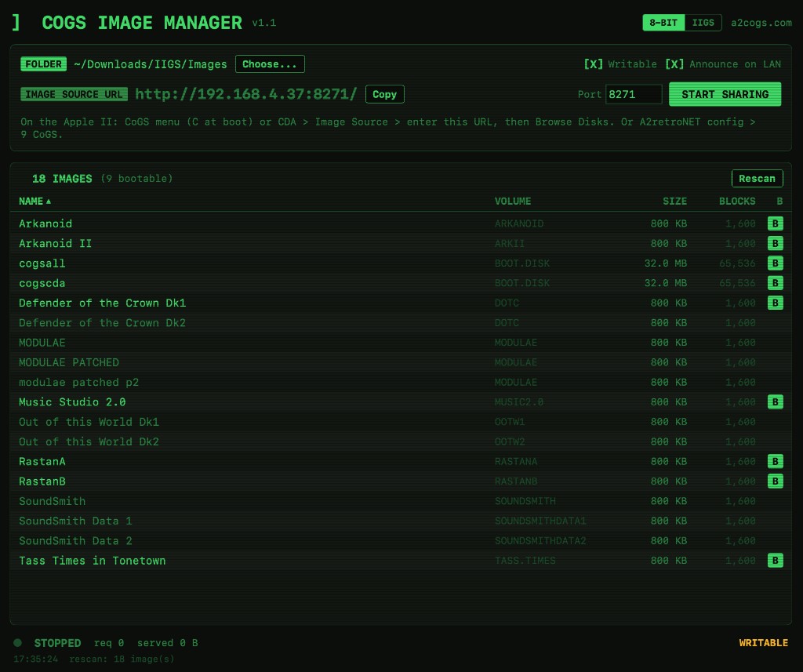
Task: Click the B badge on RastanB row
Action: [x=775, y=481]
